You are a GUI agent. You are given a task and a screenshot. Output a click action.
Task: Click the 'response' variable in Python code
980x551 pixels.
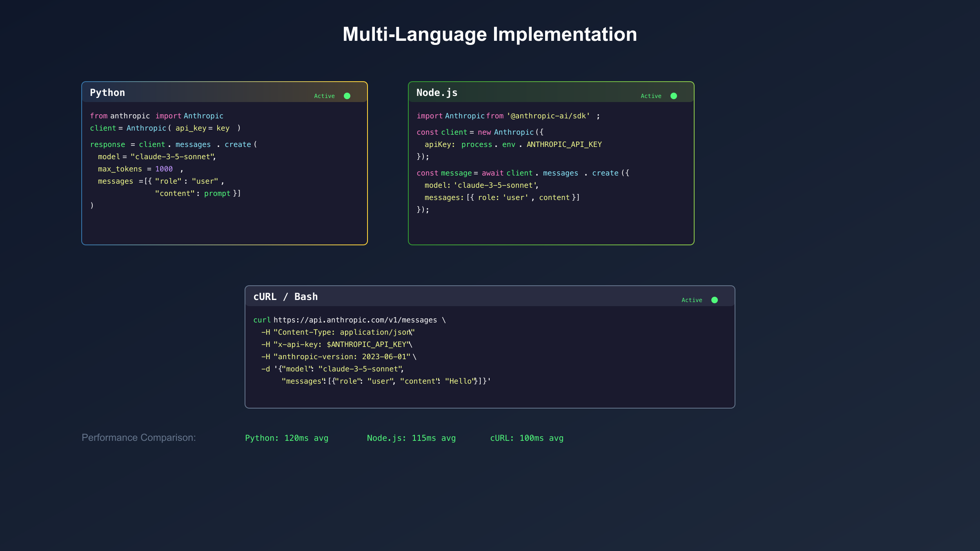click(x=107, y=144)
